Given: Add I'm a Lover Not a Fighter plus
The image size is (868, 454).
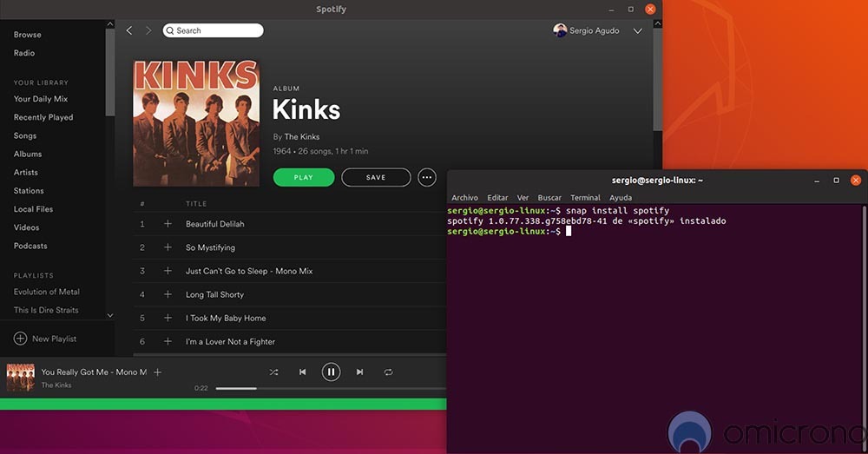Looking at the screenshot, I should (x=168, y=341).
